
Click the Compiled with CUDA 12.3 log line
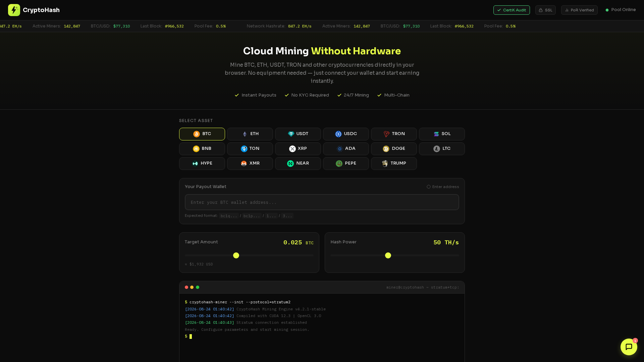(253, 316)
